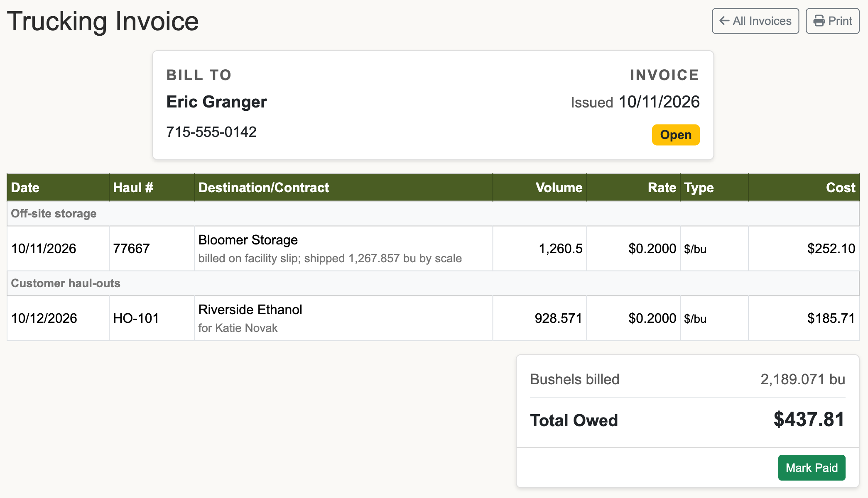Click the Haul # column header

click(152, 188)
